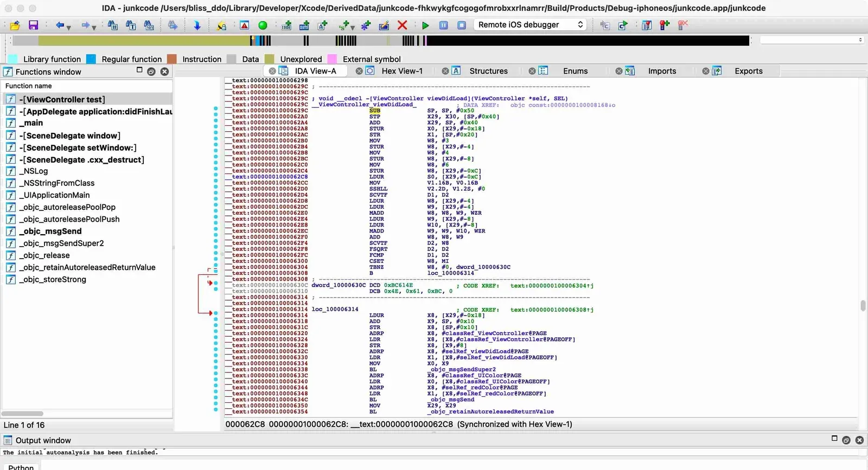Click the search-text binoculars icon
This screenshot has width=868, height=470.
click(131, 25)
